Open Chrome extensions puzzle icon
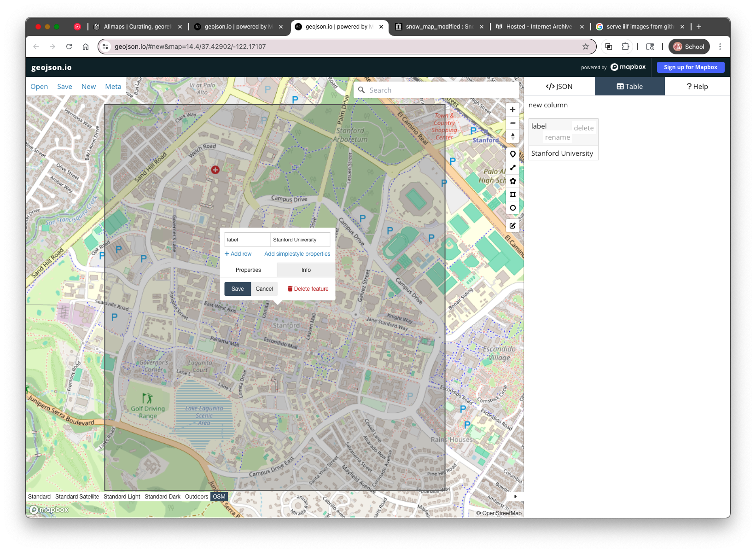The image size is (756, 552). 625,47
